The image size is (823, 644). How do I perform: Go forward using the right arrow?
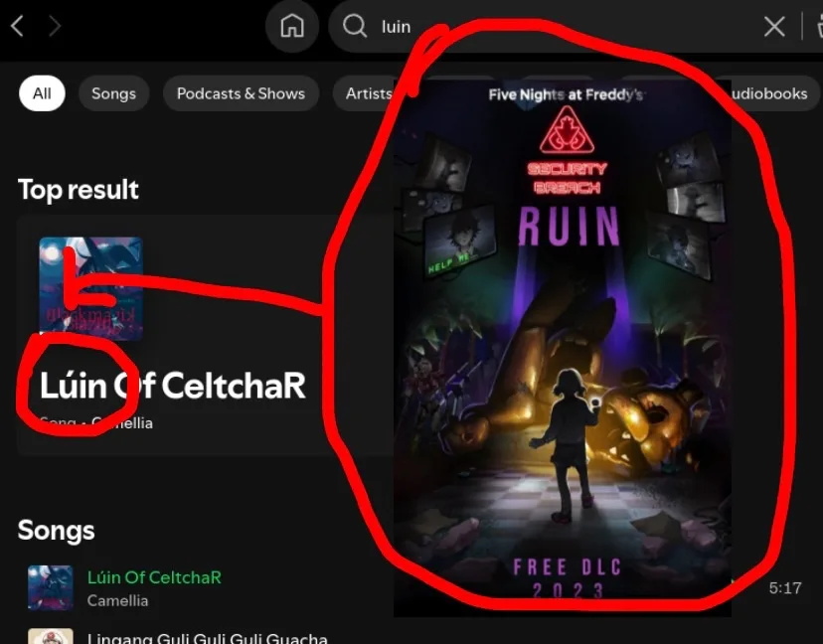(x=55, y=26)
